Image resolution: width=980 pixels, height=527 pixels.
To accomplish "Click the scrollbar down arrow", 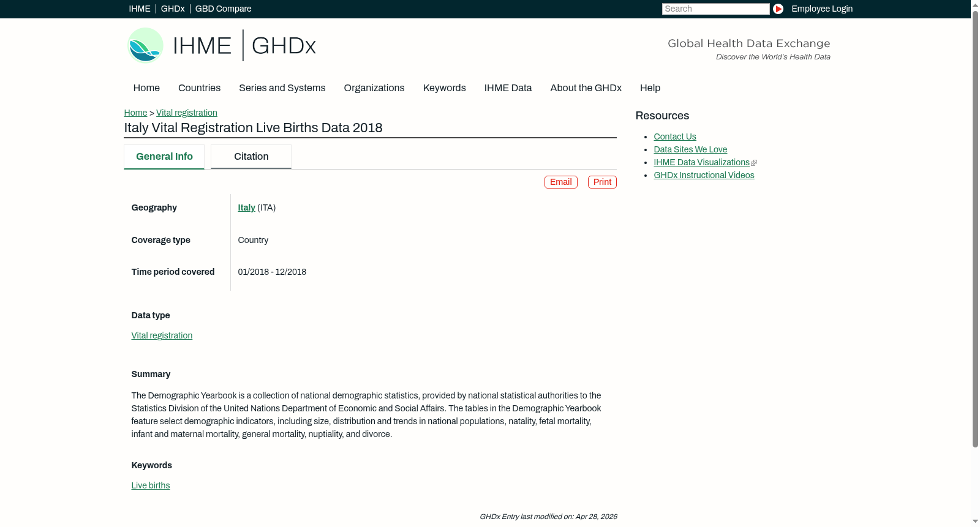I will (975, 522).
